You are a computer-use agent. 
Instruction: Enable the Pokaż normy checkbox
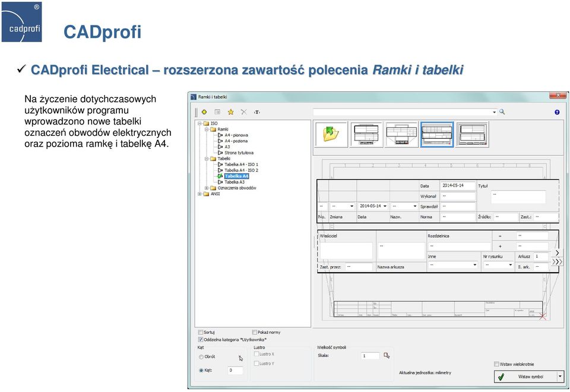(255, 332)
